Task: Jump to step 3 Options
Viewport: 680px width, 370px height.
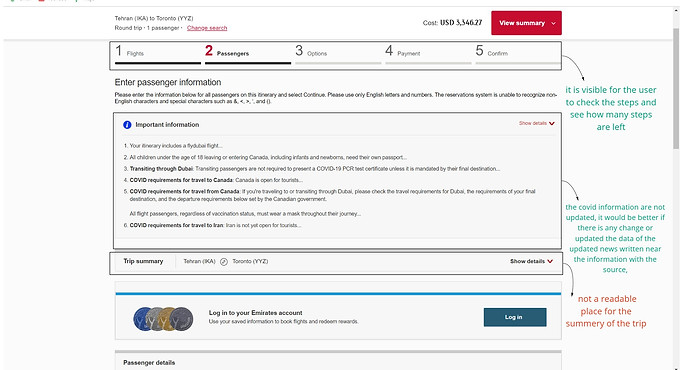Action: point(338,53)
